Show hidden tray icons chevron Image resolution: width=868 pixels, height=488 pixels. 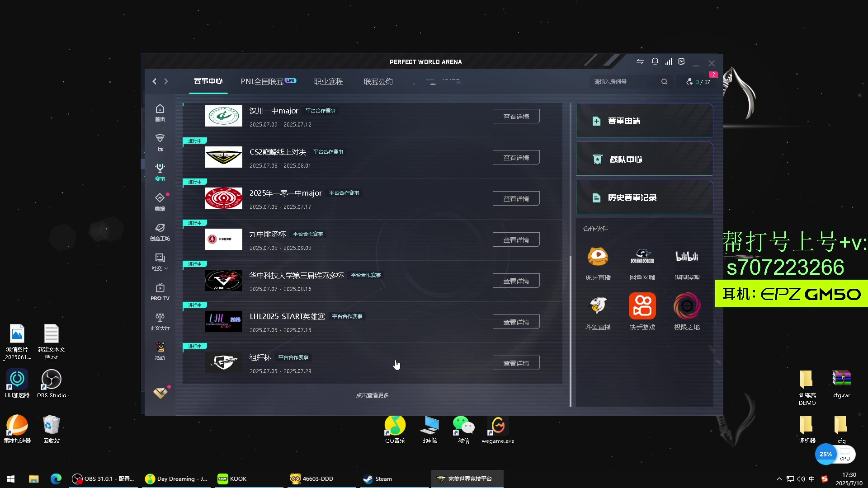click(x=779, y=479)
